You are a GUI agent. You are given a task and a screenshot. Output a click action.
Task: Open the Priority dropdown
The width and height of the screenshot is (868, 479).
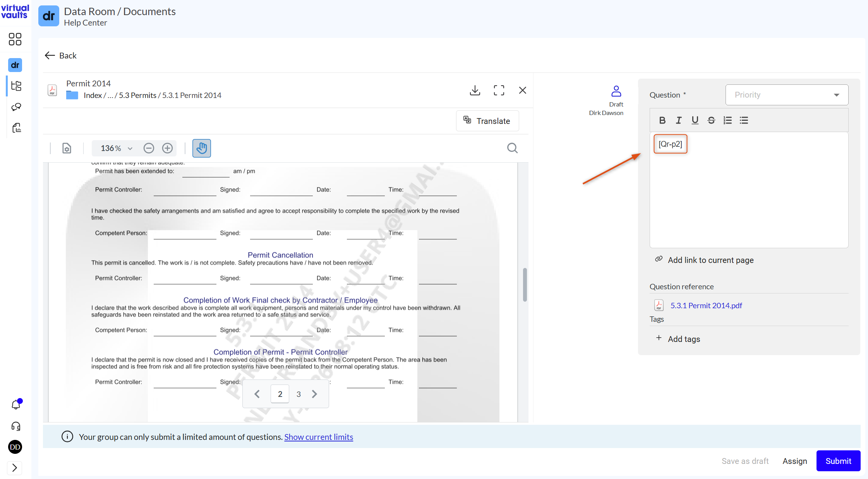[x=787, y=95]
